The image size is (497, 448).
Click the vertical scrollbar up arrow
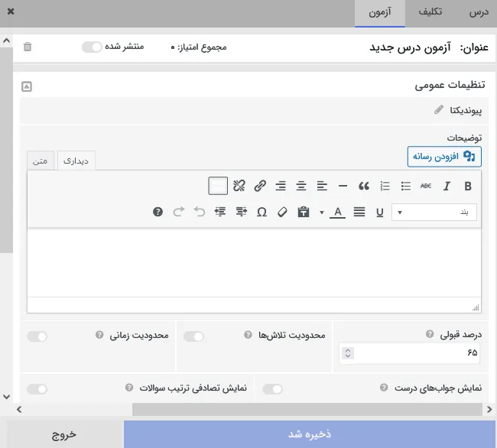click(6, 41)
